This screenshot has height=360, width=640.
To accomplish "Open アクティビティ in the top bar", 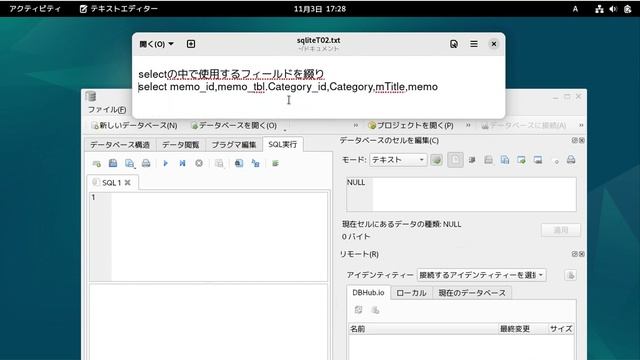I will click(35, 9).
